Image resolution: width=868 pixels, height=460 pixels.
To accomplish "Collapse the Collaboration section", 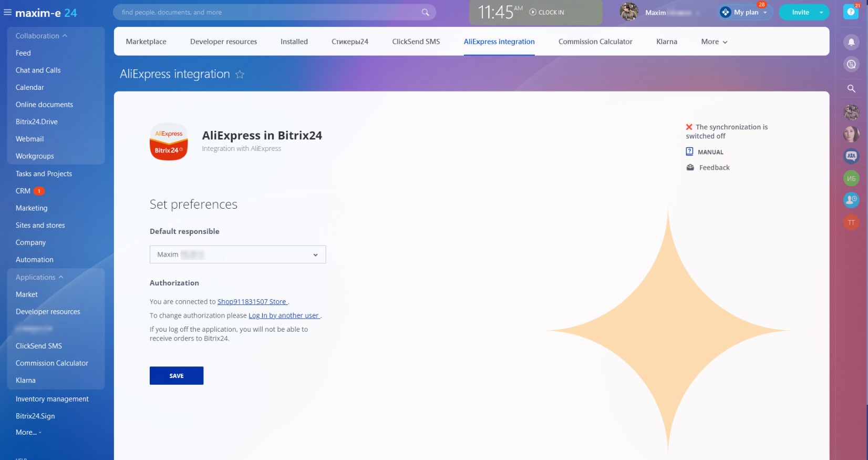I will tap(42, 36).
